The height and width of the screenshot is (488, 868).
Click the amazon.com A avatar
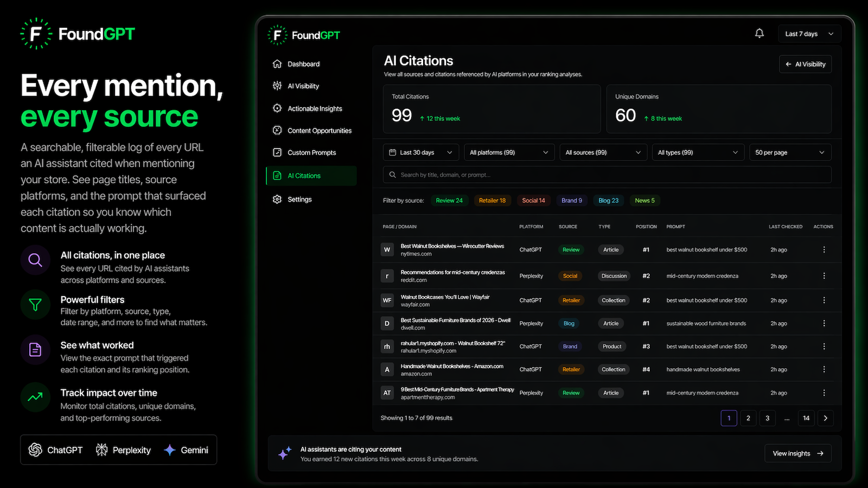click(x=387, y=369)
